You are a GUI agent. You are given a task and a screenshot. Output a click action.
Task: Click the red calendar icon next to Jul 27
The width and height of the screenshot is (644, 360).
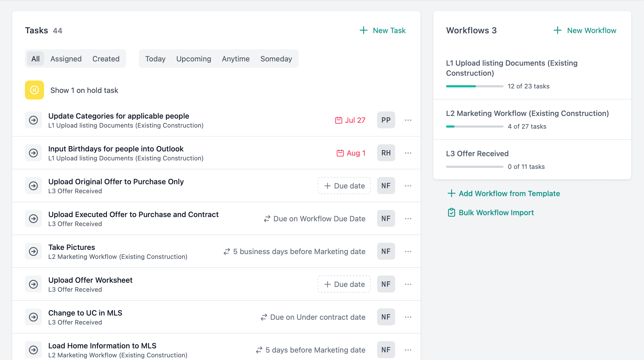click(x=338, y=120)
